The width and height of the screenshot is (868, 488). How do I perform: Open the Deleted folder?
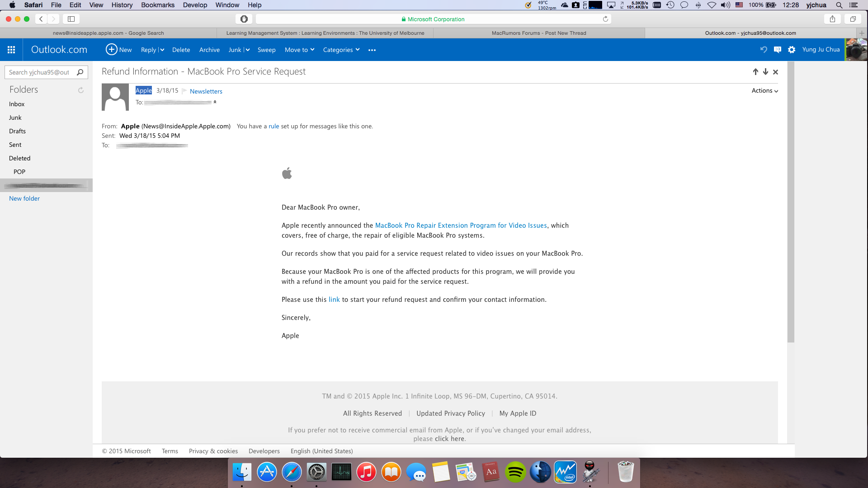[19, 158]
